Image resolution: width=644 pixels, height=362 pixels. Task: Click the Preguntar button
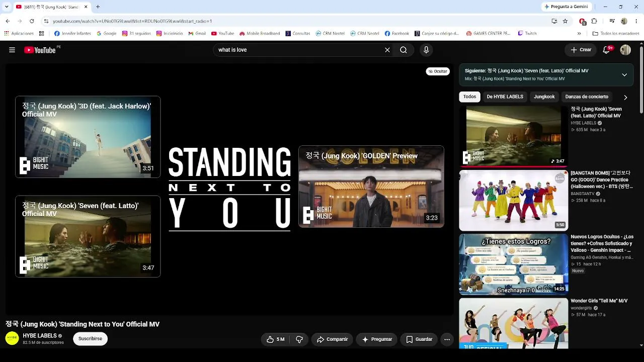pyautogui.click(x=377, y=339)
